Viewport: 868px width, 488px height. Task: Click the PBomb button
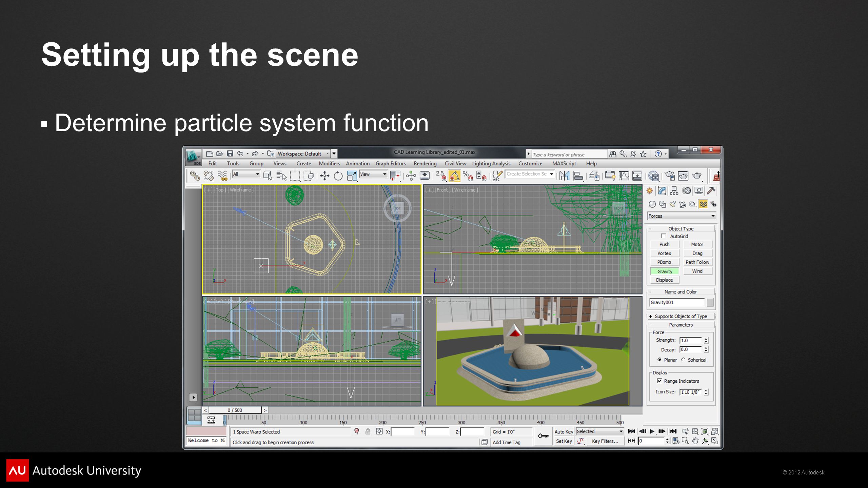(664, 262)
